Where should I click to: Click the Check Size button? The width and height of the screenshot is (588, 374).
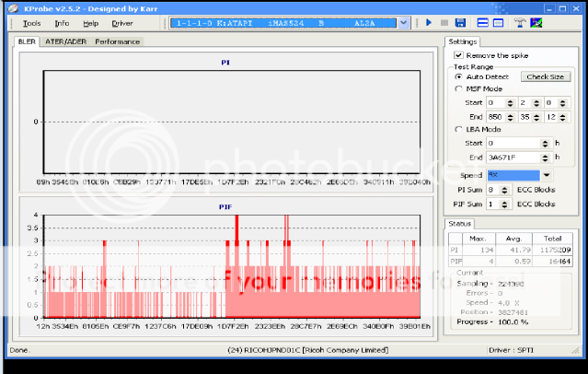click(547, 76)
